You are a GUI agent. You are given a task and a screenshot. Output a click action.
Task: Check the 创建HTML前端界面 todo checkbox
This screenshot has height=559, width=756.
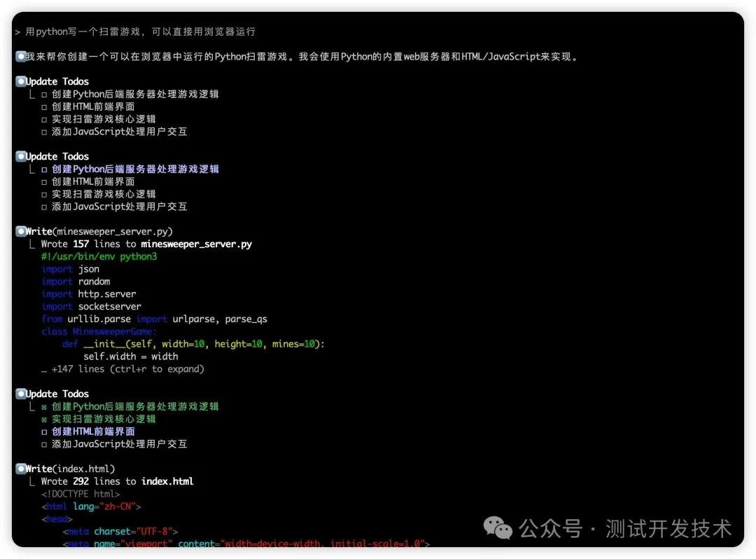point(45,106)
